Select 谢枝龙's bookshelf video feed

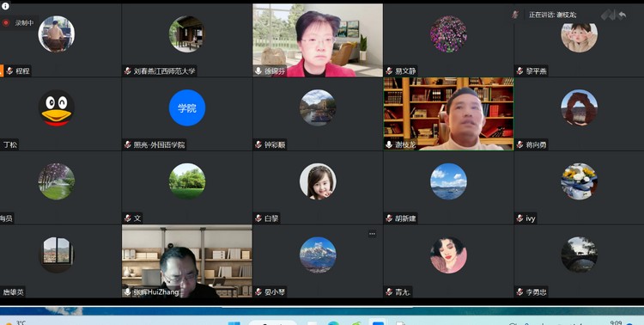[448, 114]
